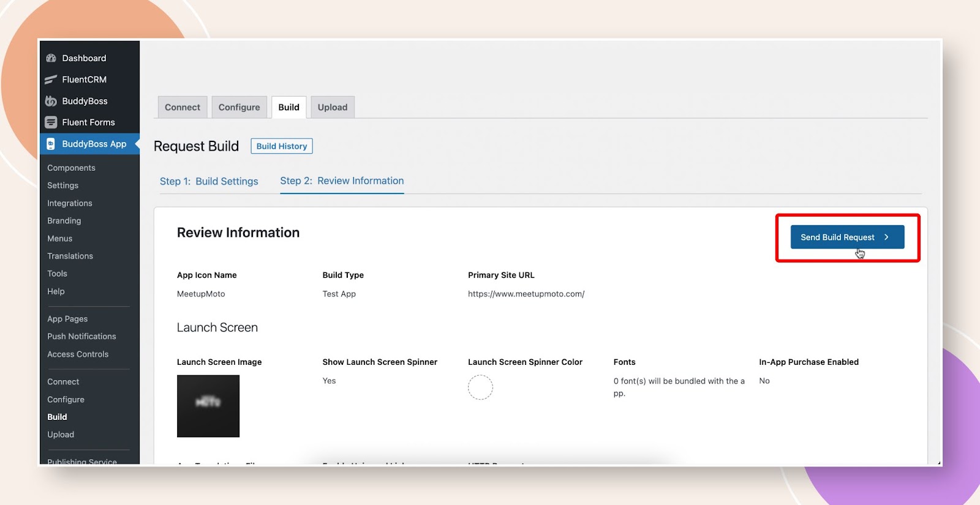This screenshot has height=505, width=980.
Task: Open Upload link in sidebar submenu
Action: [61, 435]
